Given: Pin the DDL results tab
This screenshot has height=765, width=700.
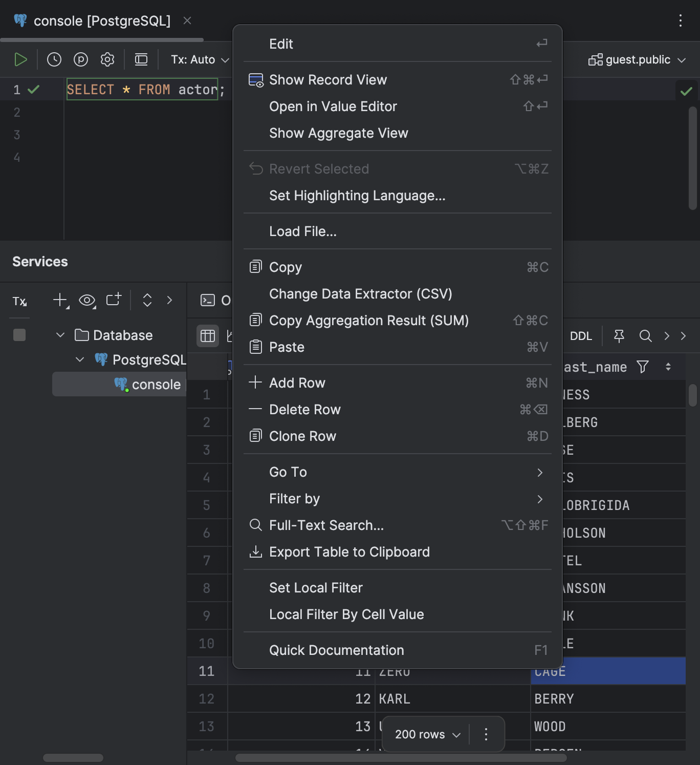Looking at the screenshot, I should (x=619, y=336).
